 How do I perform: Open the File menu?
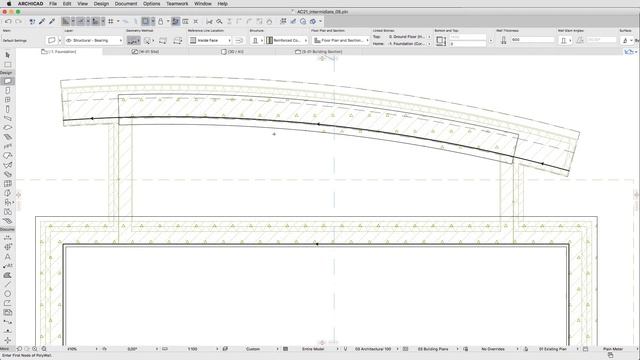pos(53,4)
